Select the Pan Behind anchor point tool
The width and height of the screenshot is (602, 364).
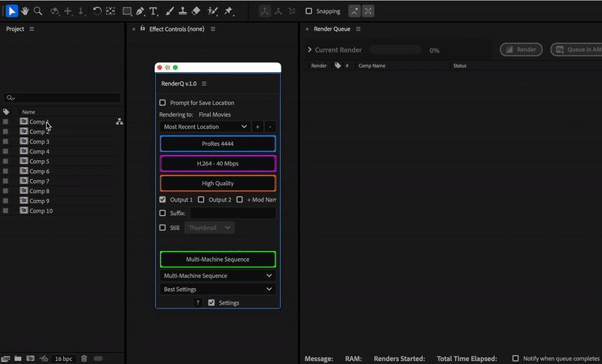[111, 11]
